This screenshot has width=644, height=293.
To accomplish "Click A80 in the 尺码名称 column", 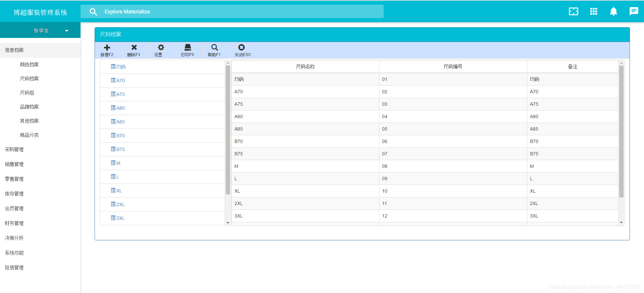I will (x=305, y=116).
